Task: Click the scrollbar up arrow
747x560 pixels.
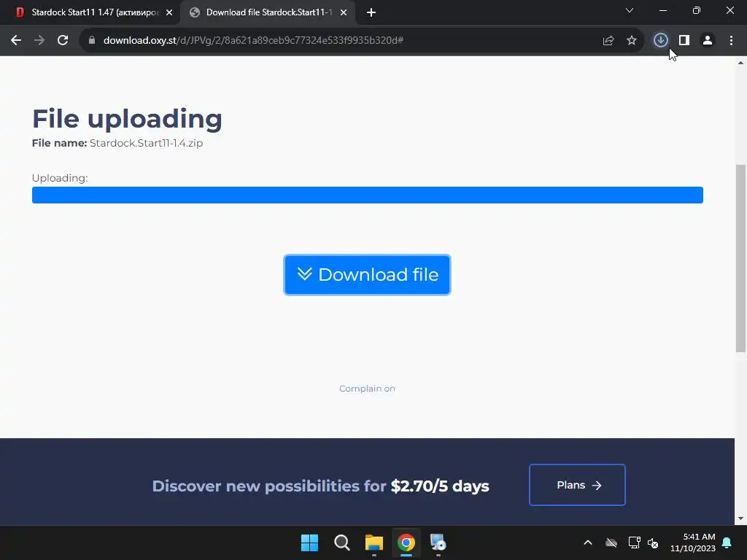Action: (740, 63)
